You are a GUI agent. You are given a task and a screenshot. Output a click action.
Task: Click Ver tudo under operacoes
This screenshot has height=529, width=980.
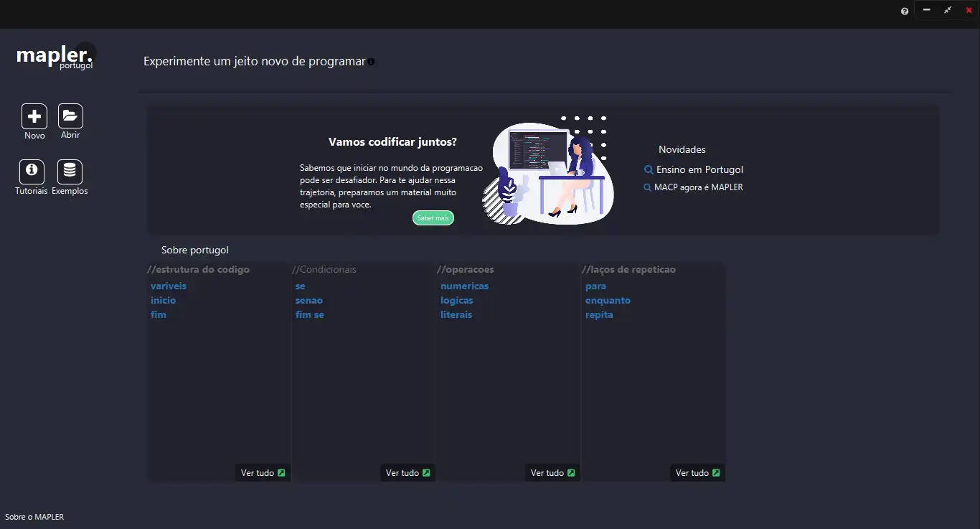[552, 473]
